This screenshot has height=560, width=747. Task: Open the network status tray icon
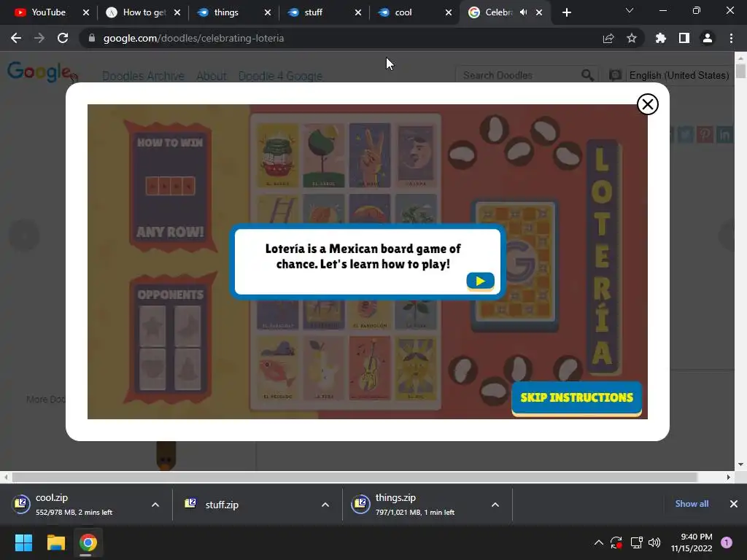click(x=636, y=542)
